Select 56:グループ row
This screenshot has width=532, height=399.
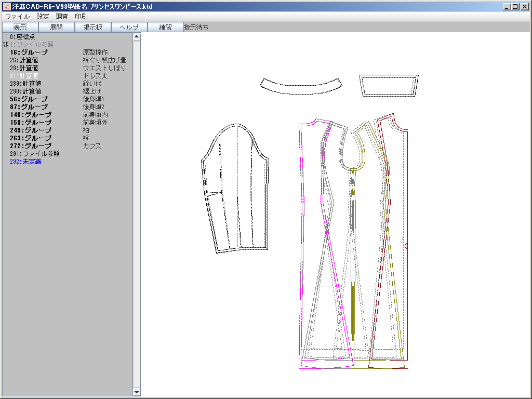pyautogui.click(x=68, y=99)
